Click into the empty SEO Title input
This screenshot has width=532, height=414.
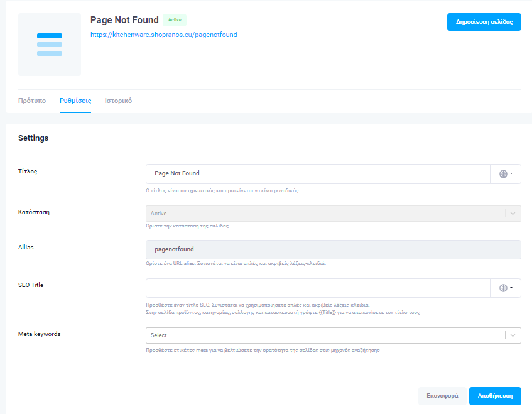(x=317, y=288)
